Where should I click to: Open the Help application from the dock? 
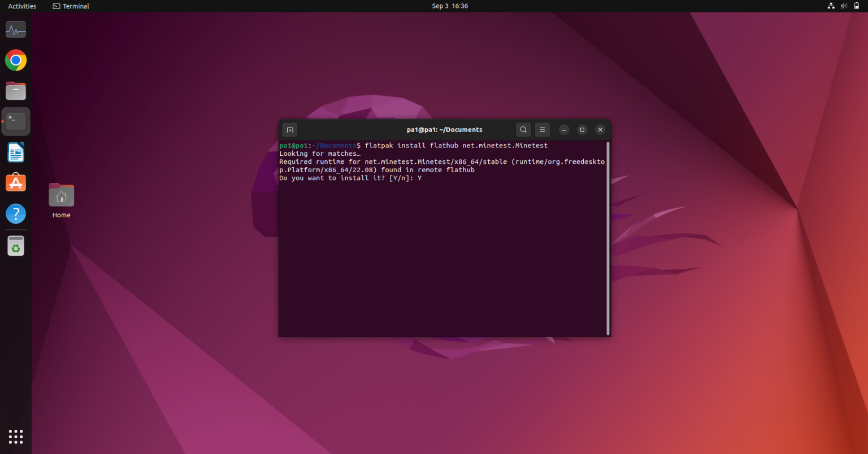pyautogui.click(x=15, y=213)
